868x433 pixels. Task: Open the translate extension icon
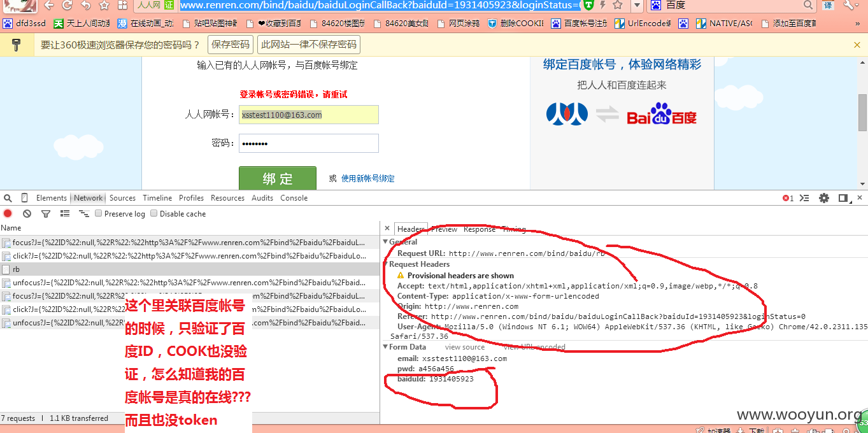point(827,5)
